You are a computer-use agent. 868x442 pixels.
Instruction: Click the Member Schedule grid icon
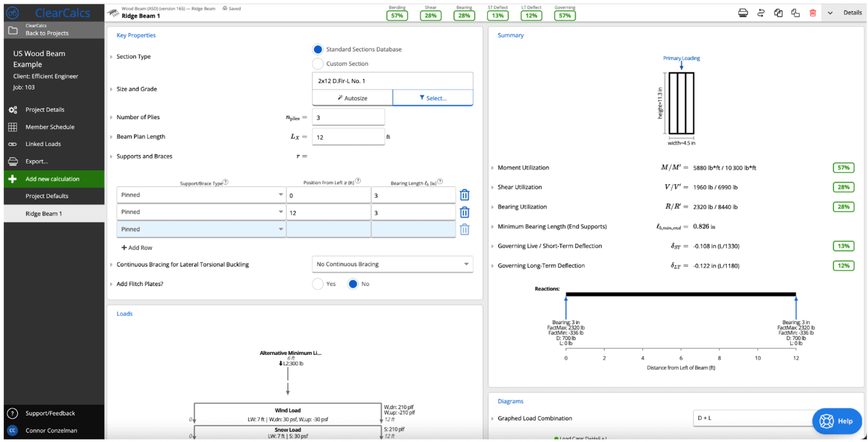point(13,127)
